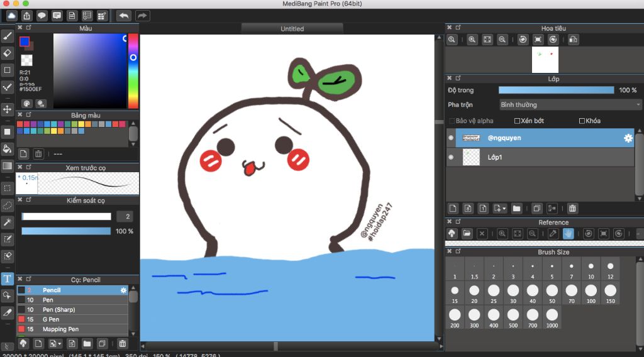Image resolution: width=644 pixels, height=357 pixels.
Task: Flip the navigator view
Action: [x=574, y=40]
